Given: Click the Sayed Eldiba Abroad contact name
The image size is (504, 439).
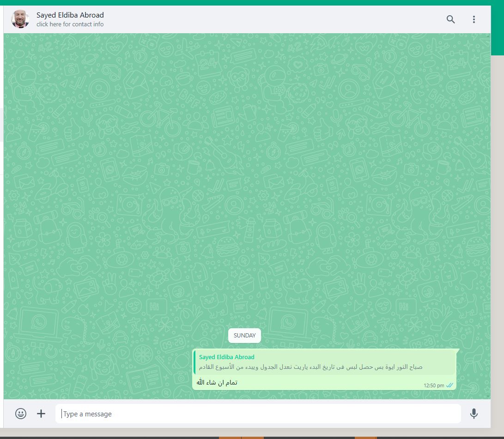Looking at the screenshot, I should pyautogui.click(x=70, y=15).
